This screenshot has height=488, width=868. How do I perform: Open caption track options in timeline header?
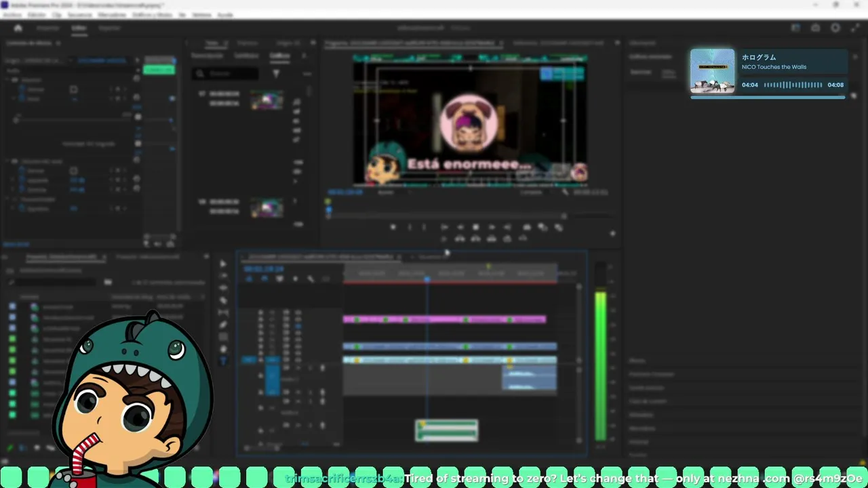[x=326, y=279]
